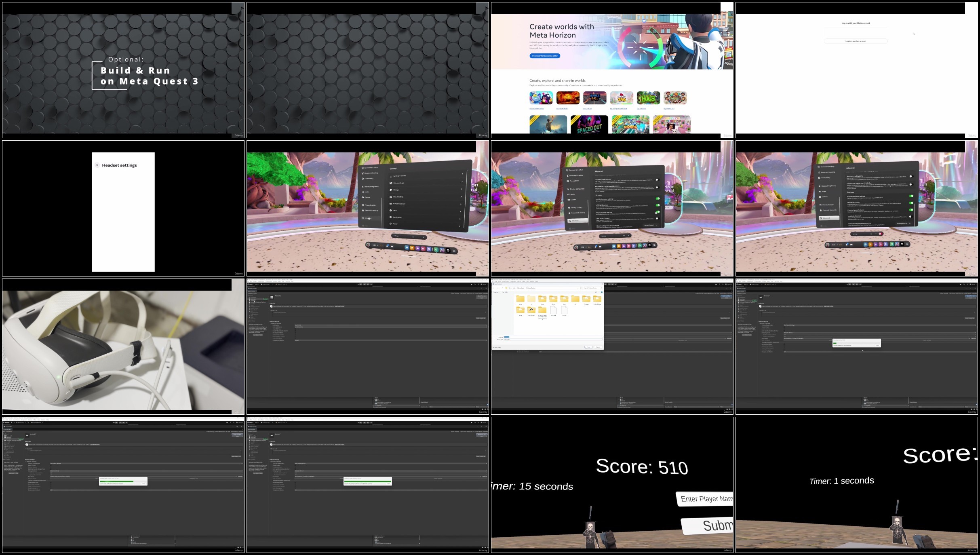This screenshot has width=980, height=555.
Task: Click the Virtual keyboard icon in General list
Action: (x=391, y=204)
